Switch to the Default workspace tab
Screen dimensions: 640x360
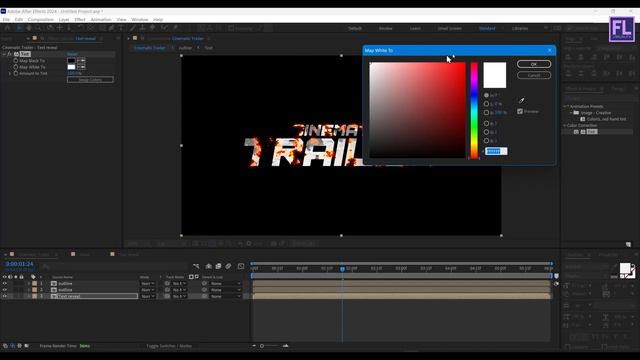point(355,29)
